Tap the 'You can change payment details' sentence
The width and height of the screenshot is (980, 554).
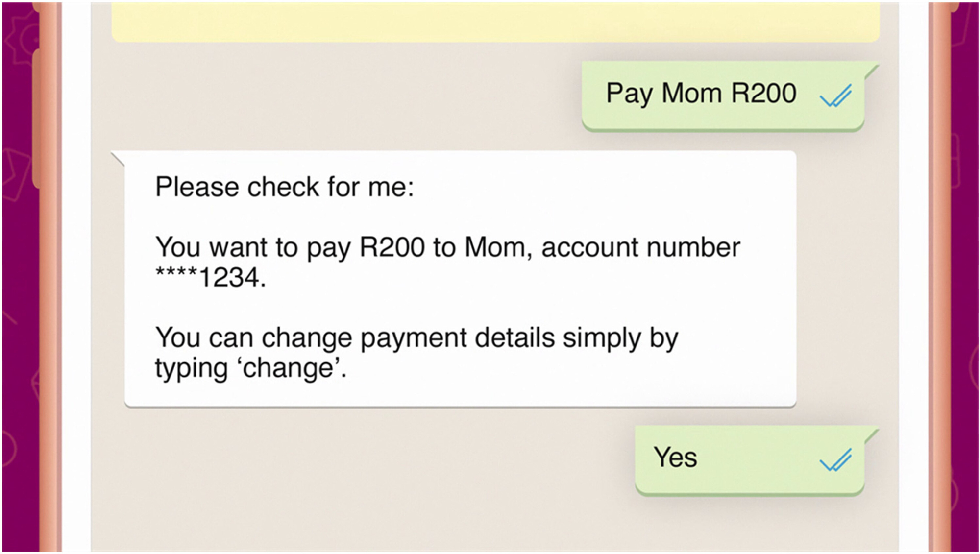(416, 338)
